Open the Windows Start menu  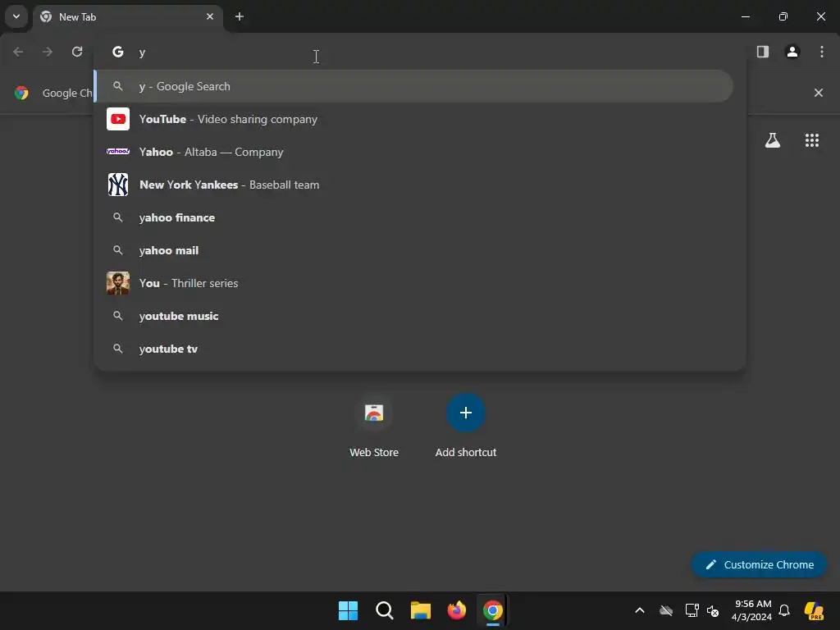(348, 610)
